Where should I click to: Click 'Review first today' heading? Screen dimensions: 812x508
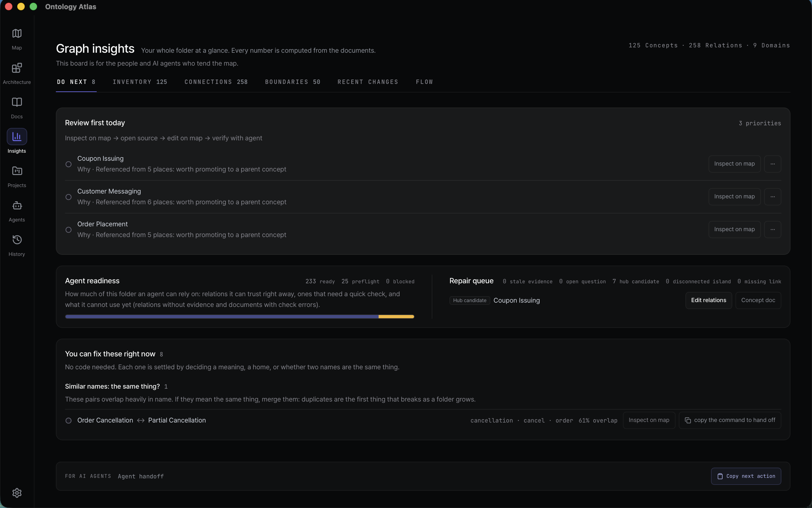coord(95,123)
